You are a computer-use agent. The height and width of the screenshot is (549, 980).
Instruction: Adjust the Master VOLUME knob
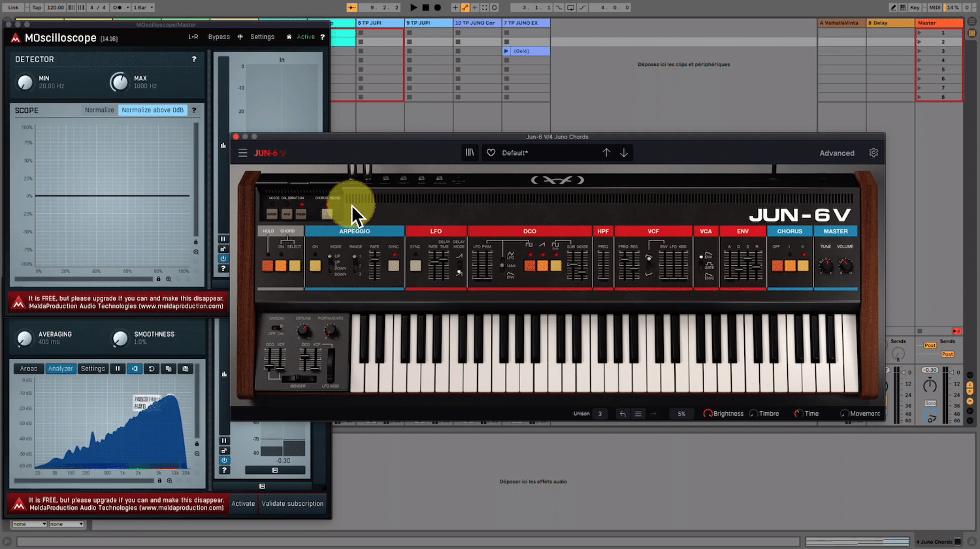845,265
